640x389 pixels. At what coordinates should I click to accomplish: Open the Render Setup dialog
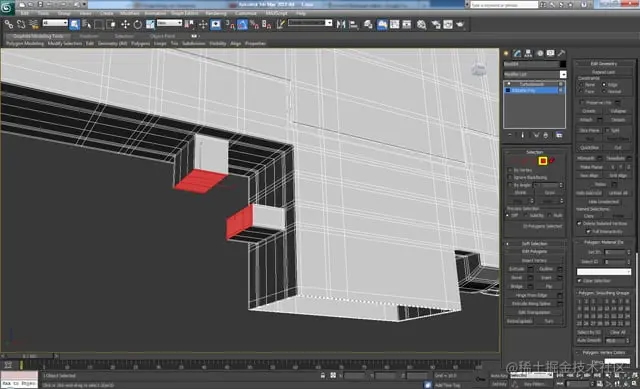pos(436,24)
